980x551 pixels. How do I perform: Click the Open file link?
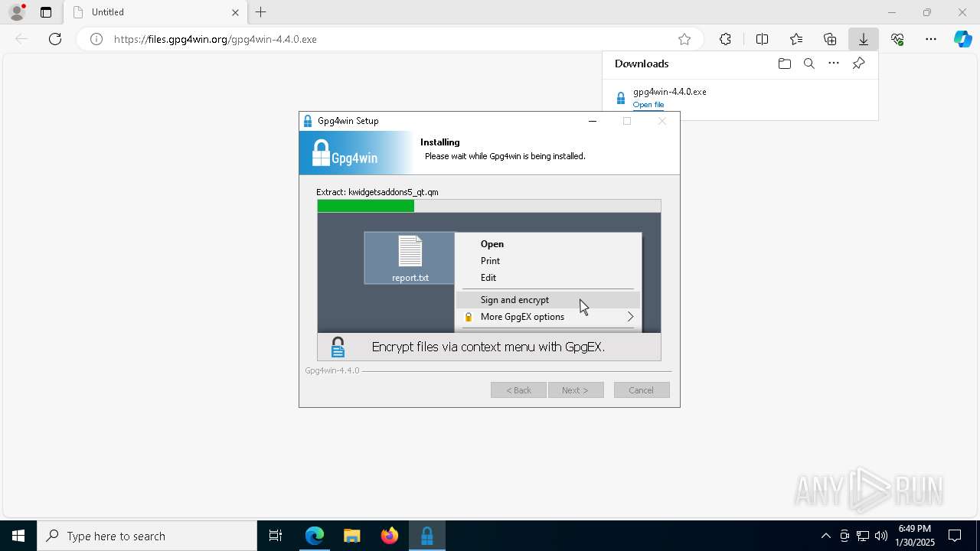(648, 105)
